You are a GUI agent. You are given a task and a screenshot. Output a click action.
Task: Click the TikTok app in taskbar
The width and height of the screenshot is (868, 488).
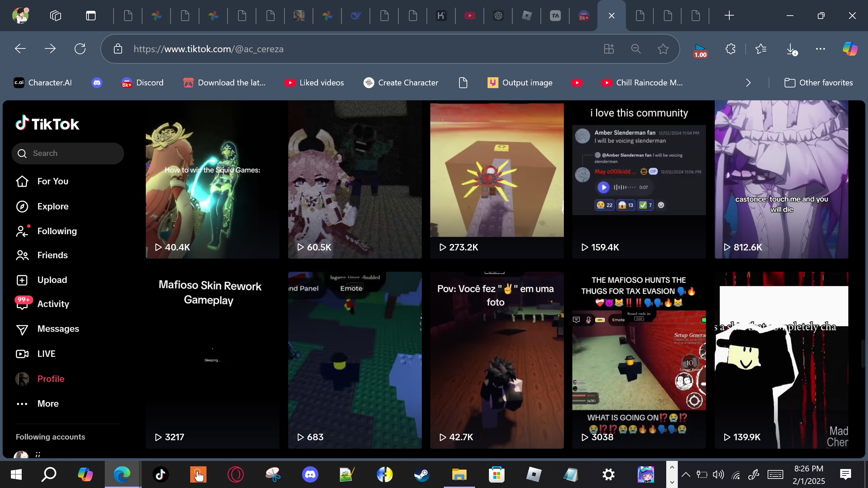pos(160,474)
